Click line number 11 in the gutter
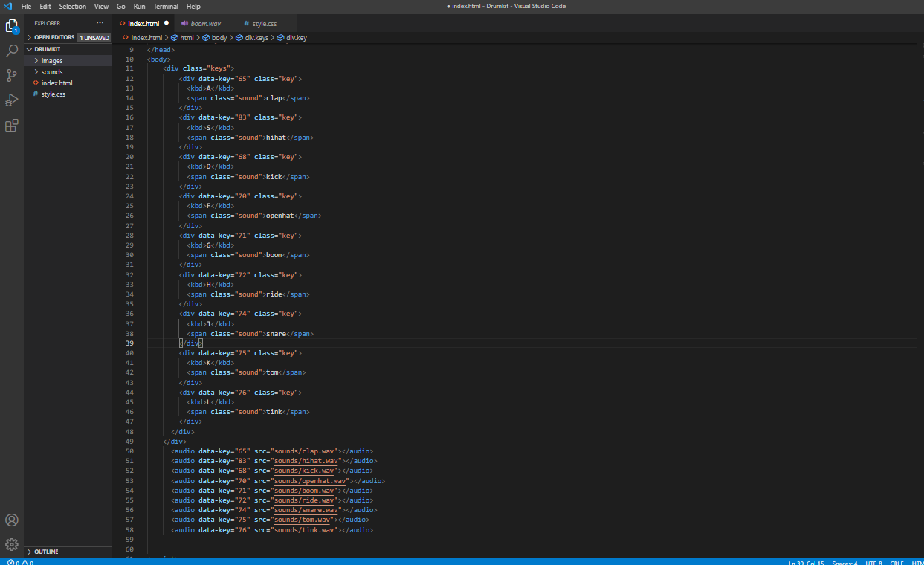 [x=130, y=68]
